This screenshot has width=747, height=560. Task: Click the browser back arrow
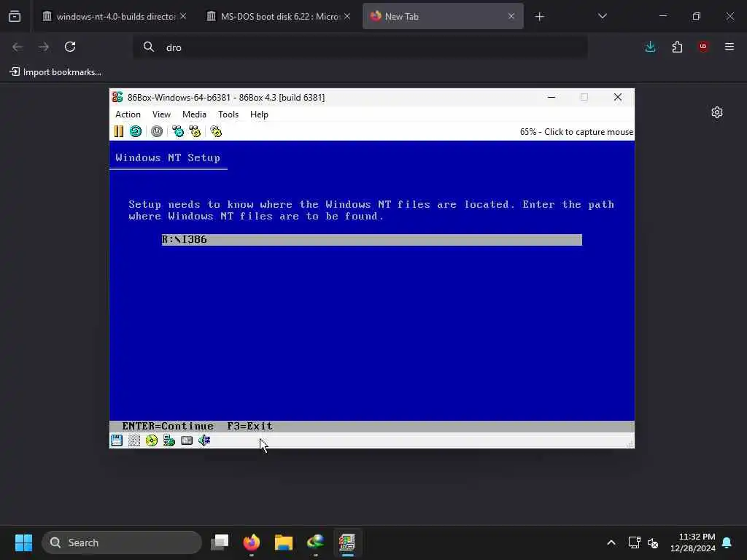click(18, 47)
